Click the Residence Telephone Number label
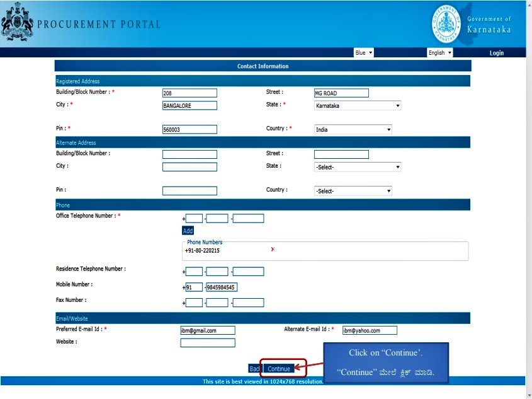Screen dimensions: 532x399 click(x=91, y=269)
